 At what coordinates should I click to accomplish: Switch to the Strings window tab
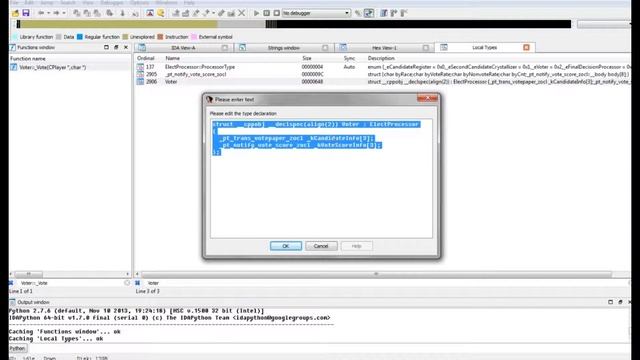[x=283, y=48]
